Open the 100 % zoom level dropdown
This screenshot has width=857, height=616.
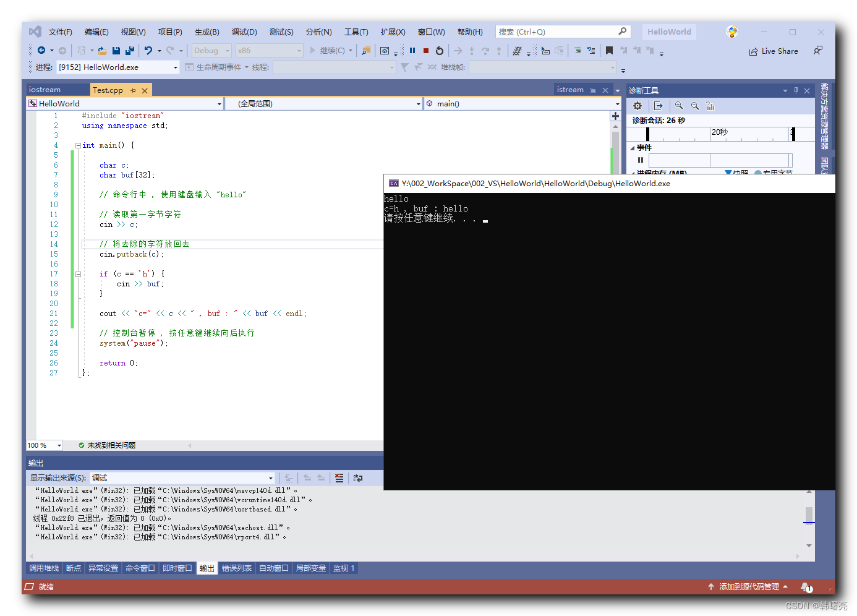[x=45, y=445]
